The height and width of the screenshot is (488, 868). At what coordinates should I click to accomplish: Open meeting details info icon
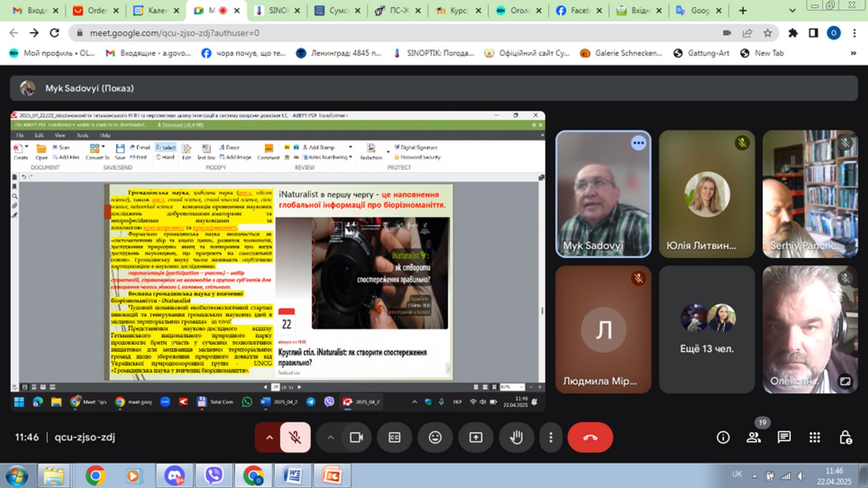[723, 437]
